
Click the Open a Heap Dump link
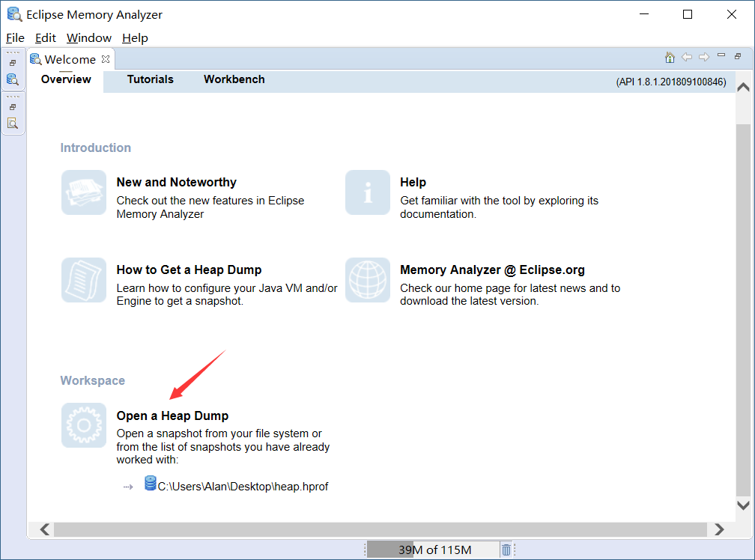[x=172, y=416]
